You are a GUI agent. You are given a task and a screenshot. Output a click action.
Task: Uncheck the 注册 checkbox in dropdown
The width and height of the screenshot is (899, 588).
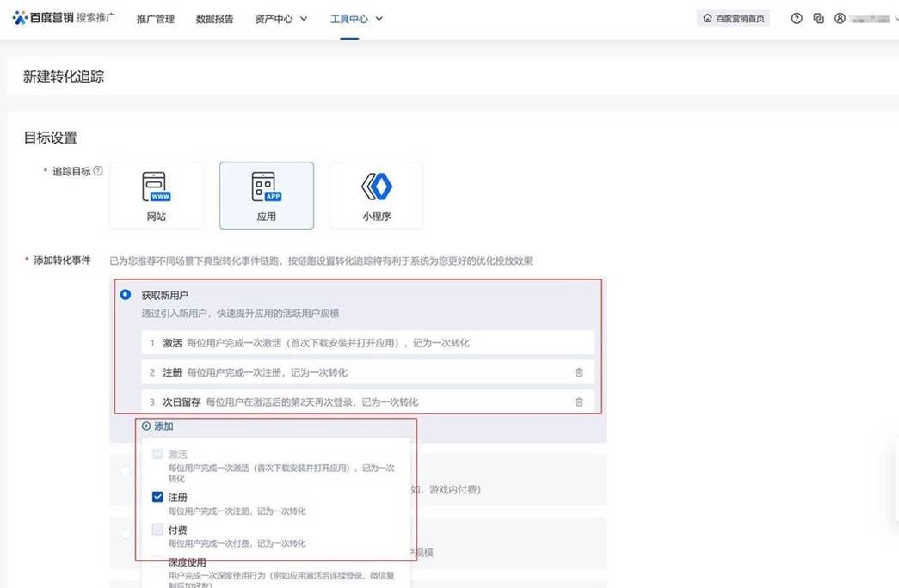[157, 497]
